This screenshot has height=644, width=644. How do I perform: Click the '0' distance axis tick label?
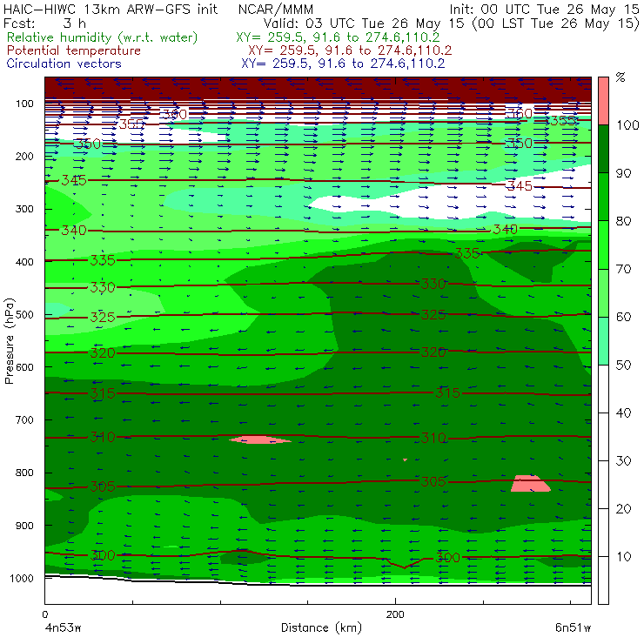click(x=45, y=614)
